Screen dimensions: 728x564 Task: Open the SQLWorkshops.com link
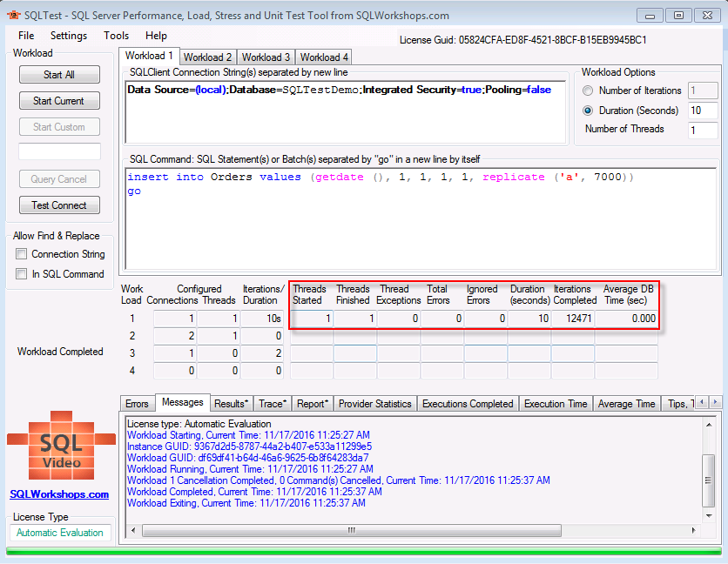[x=59, y=494]
